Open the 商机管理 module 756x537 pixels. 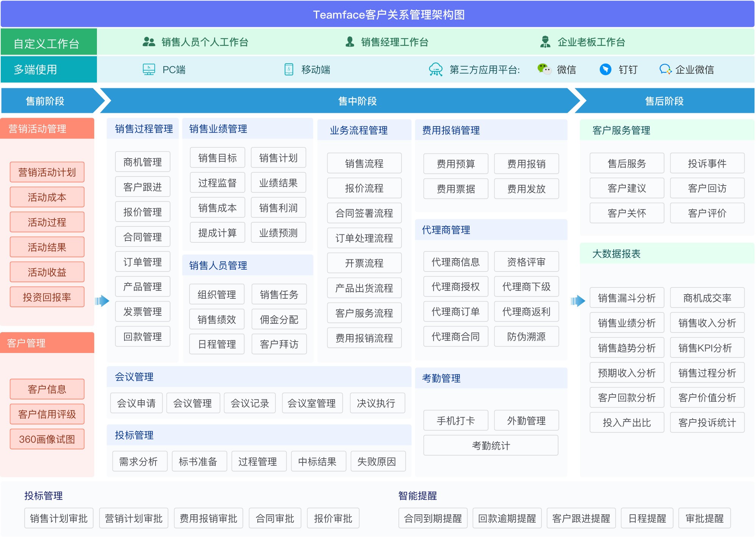143,162
